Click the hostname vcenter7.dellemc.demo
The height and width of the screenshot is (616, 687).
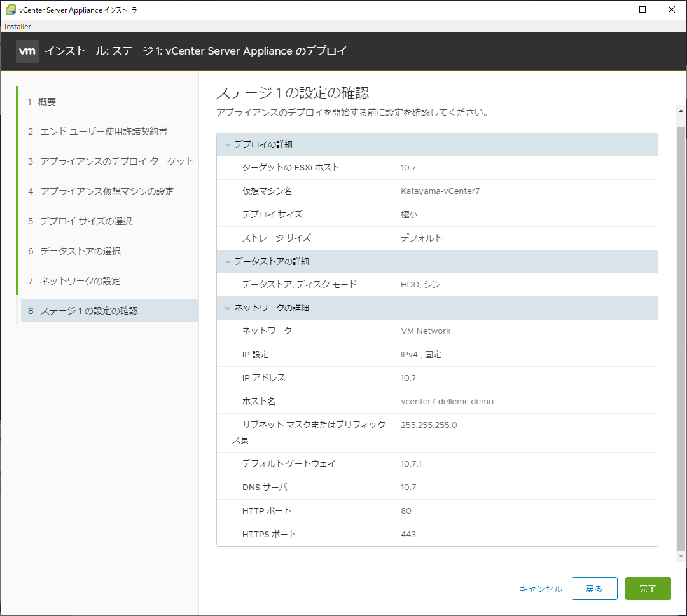pyautogui.click(x=447, y=402)
